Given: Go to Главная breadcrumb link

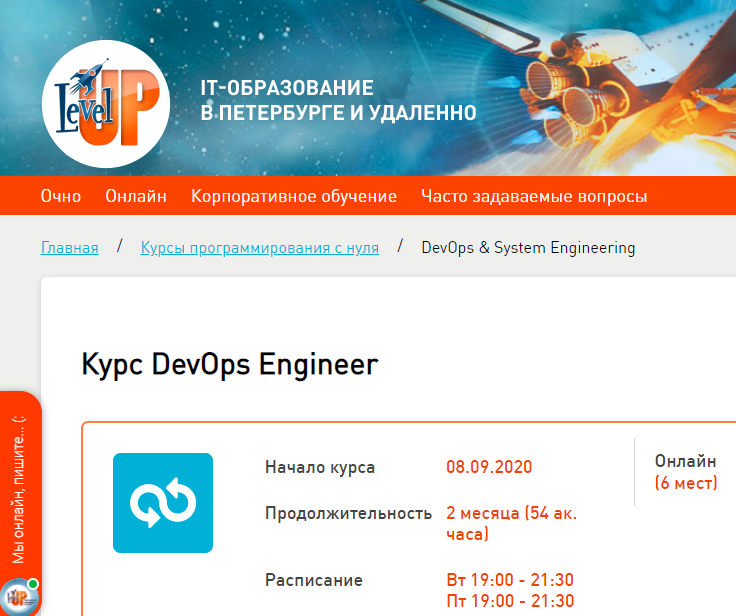Looking at the screenshot, I should 70,247.
